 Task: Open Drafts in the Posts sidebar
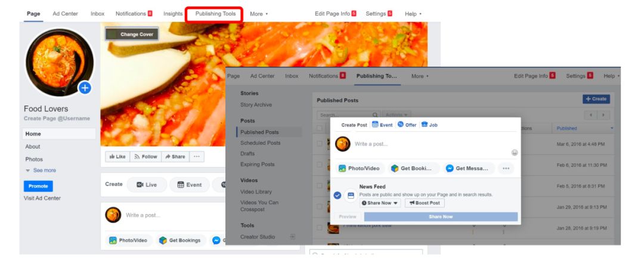(247, 153)
